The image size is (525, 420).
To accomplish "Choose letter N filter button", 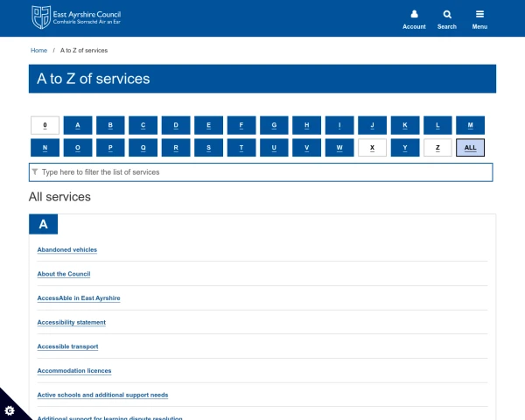I will [x=45, y=148].
